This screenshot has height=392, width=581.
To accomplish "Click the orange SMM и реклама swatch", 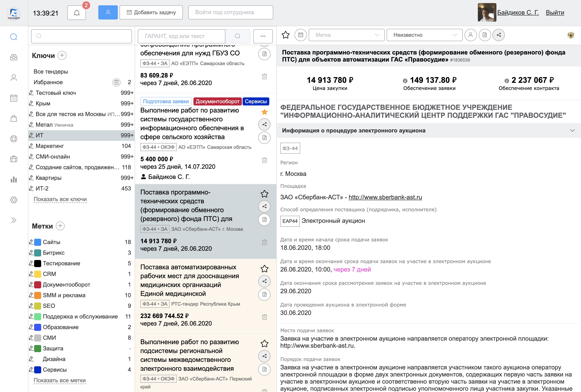I will coord(37,295).
